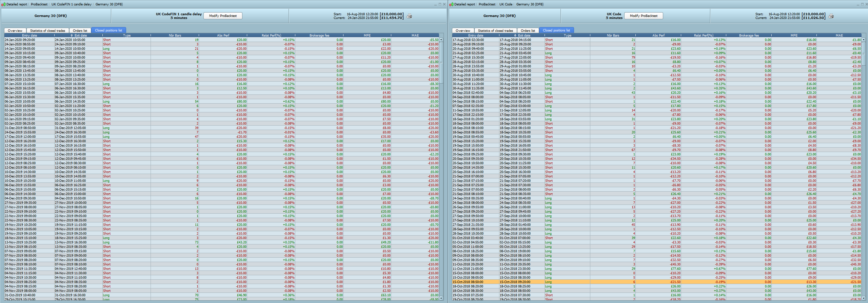Click the sort arrow beside Exit date in right UK Code report
This screenshot has width=868, height=303.
[515, 35]
